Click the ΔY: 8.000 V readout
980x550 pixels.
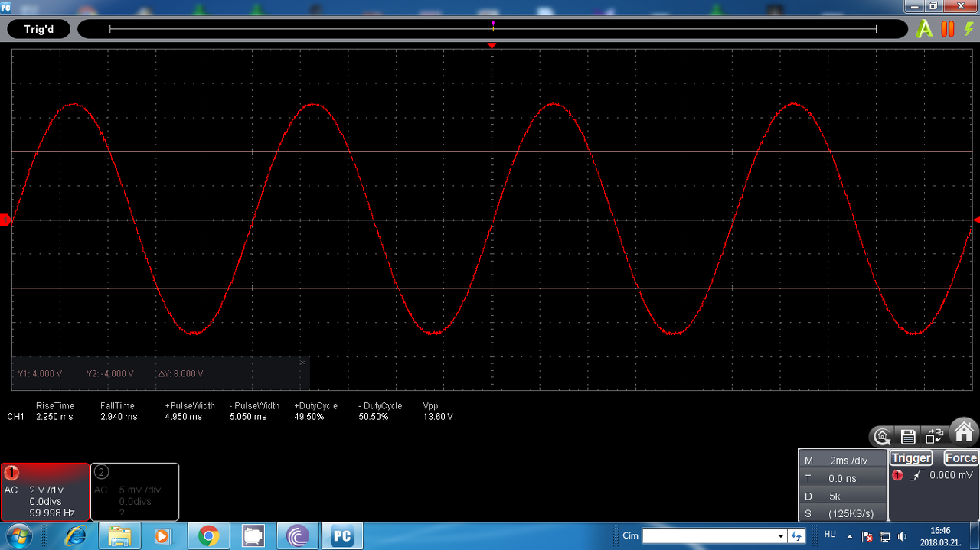coord(181,373)
